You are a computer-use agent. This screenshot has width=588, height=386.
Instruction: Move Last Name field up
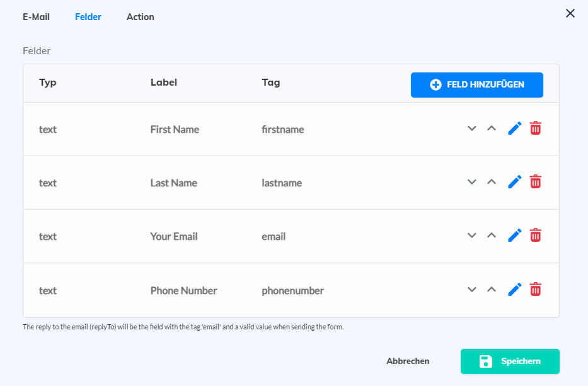click(x=492, y=182)
